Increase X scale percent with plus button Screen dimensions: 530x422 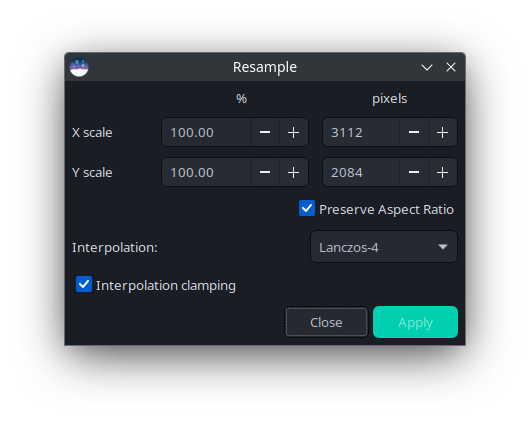click(293, 132)
